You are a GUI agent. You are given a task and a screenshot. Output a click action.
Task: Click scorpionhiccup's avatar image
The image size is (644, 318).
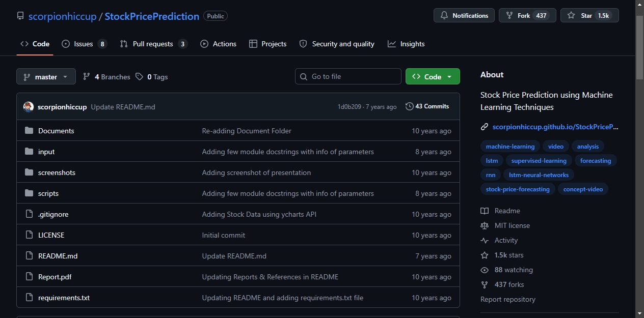(29, 107)
